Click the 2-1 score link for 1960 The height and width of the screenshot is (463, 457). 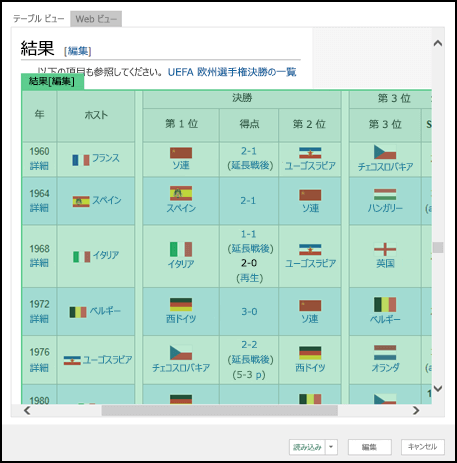[x=249, y=151]
